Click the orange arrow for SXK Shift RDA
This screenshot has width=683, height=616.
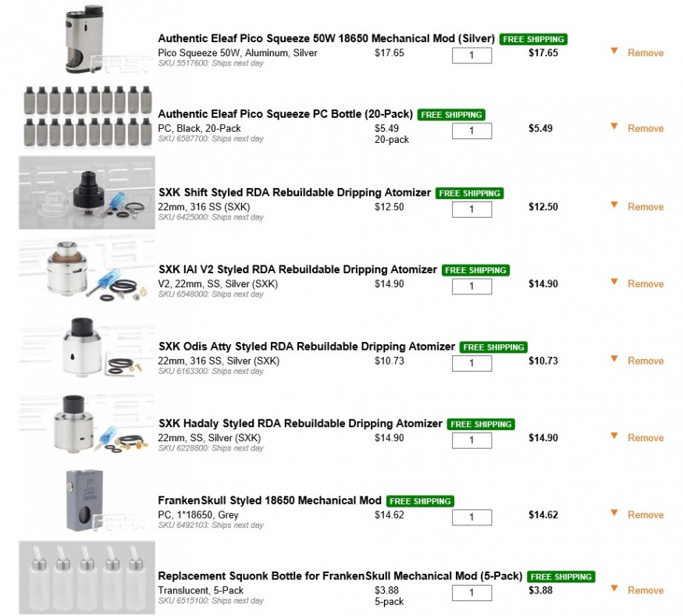(x=614, y=205)
